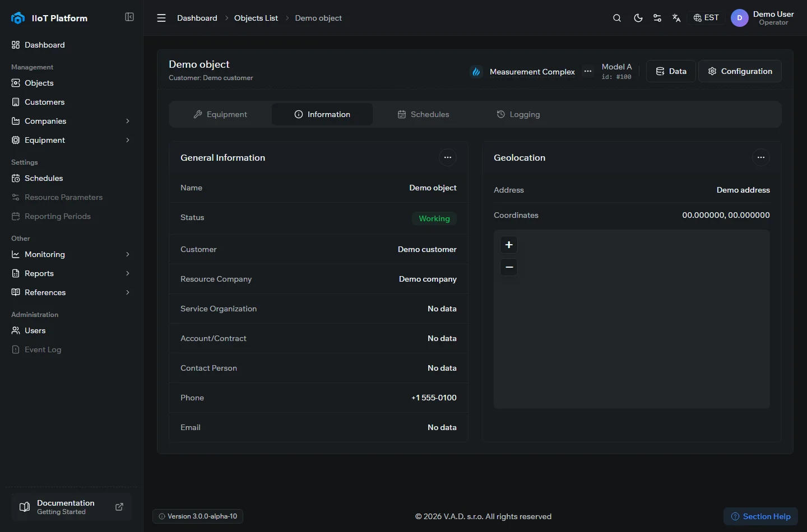Change the EST timezone selector
The width and height of the screenshot is (807, 532).
point(706,18)
